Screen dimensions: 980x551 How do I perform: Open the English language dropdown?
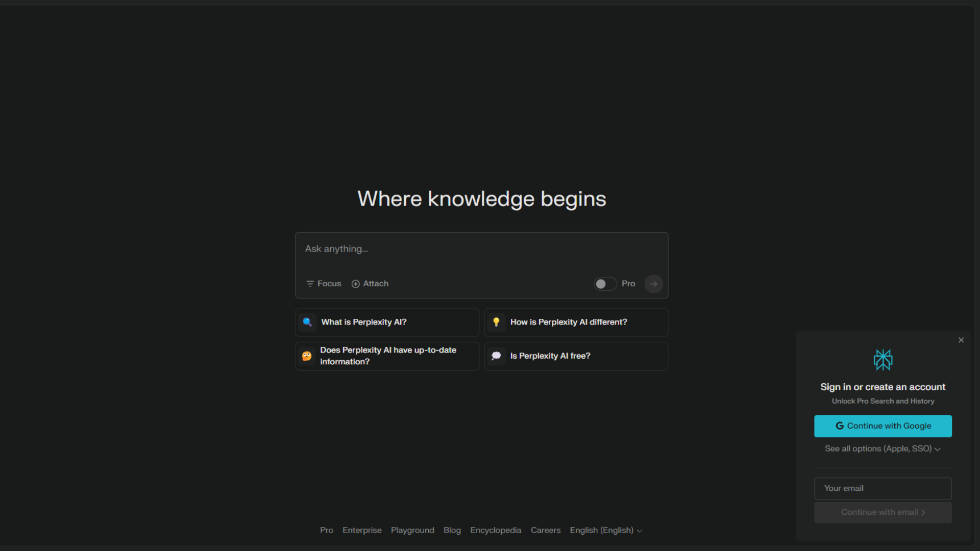606,531
